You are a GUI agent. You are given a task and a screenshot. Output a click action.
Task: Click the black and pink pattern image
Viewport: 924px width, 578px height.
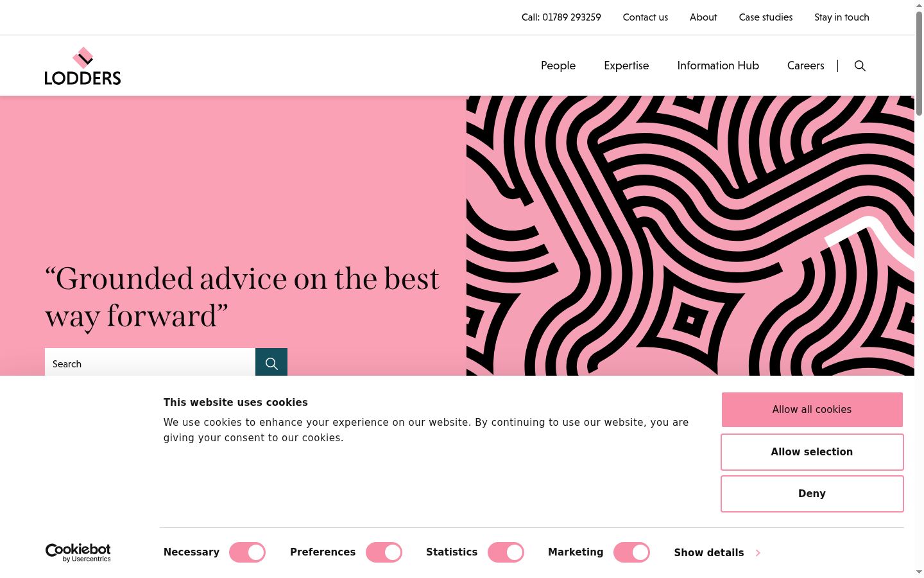tap(690, 236)
